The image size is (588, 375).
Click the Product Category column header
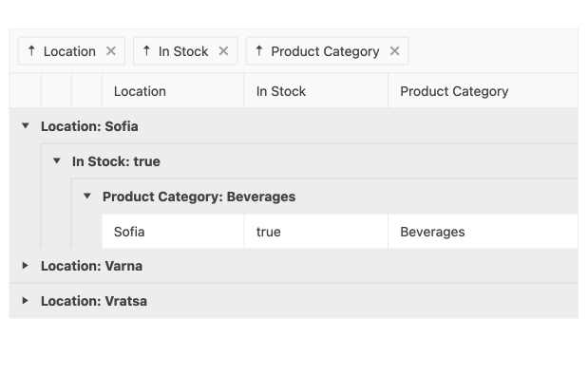tap(483, 91)
